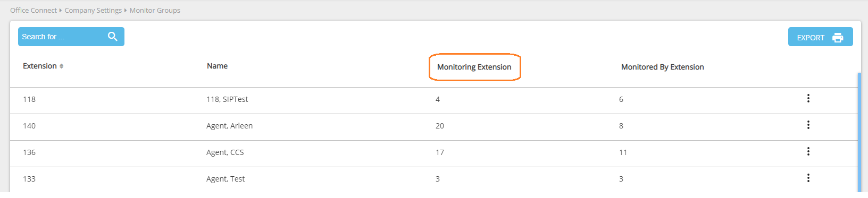The image size is (868, 198).
Task: Click the printer icon on Export
Action: click(x=838, y=38)
